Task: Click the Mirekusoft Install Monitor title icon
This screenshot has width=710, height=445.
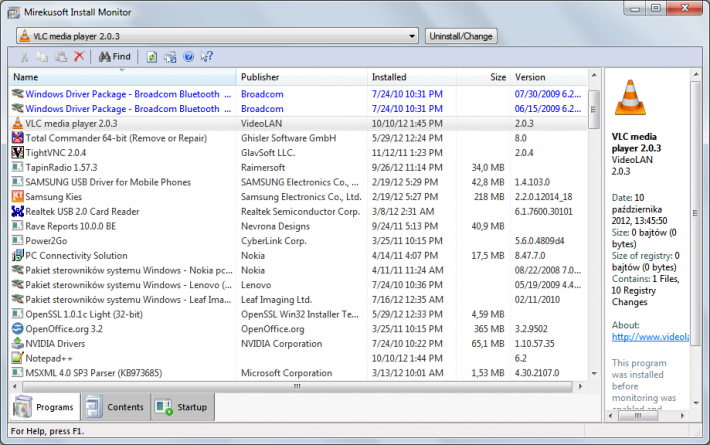Action: pyautogui.click(x=14, y=13)
